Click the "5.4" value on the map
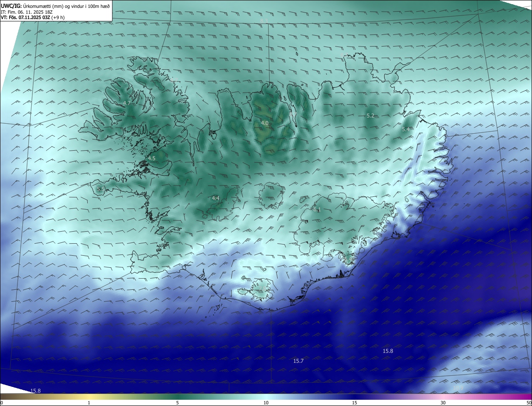 coord(406,130)
